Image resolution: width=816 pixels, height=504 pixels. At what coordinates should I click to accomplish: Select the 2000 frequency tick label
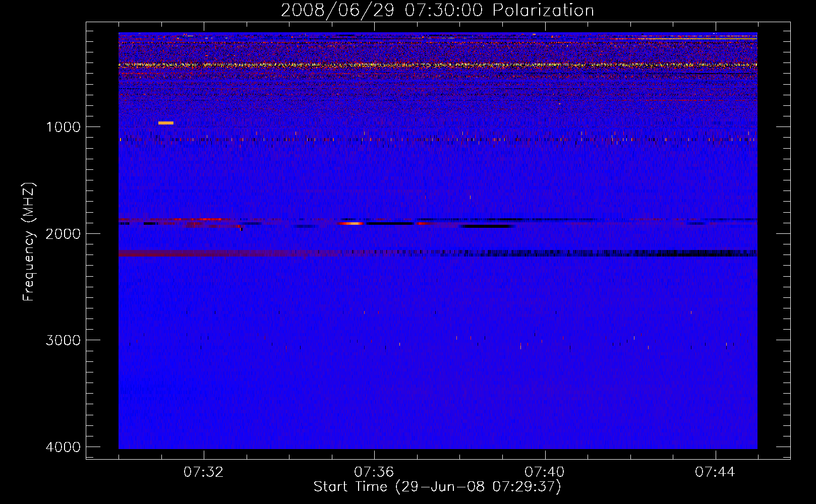[x=63, y=233]
